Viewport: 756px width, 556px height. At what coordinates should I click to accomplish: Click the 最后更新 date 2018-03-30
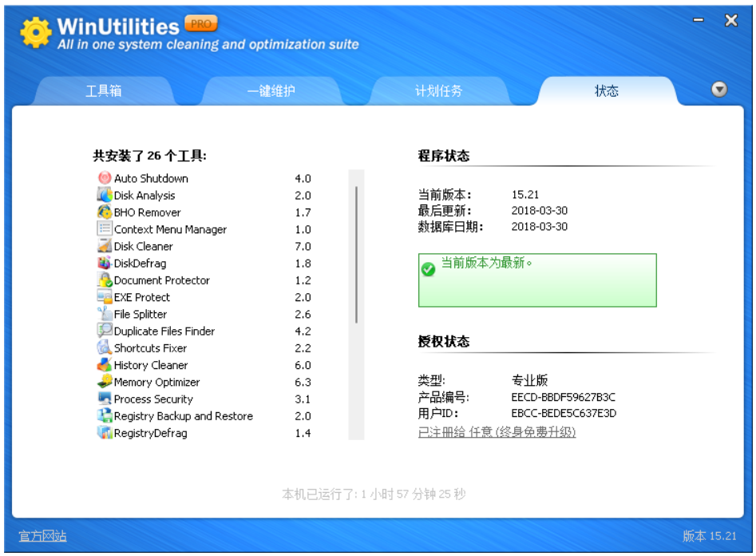(539, 210)
